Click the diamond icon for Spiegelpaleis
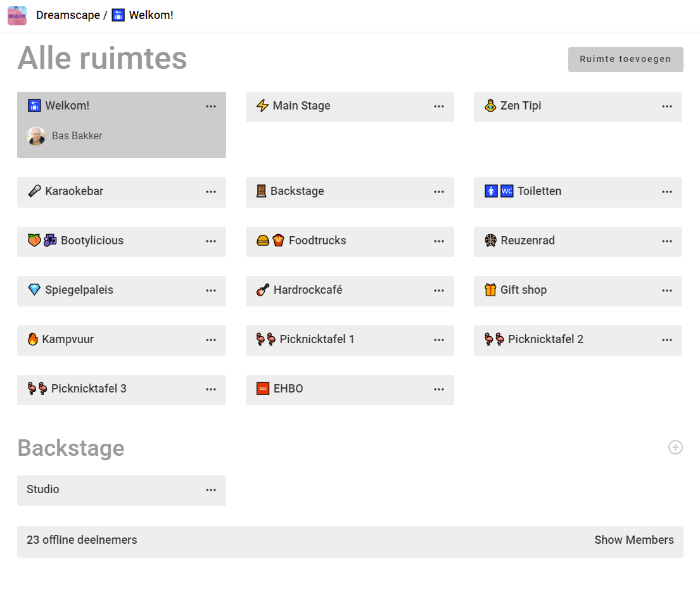Image resolution: width=700 pixels, height=590 pixels. click(x=34, y=290)
